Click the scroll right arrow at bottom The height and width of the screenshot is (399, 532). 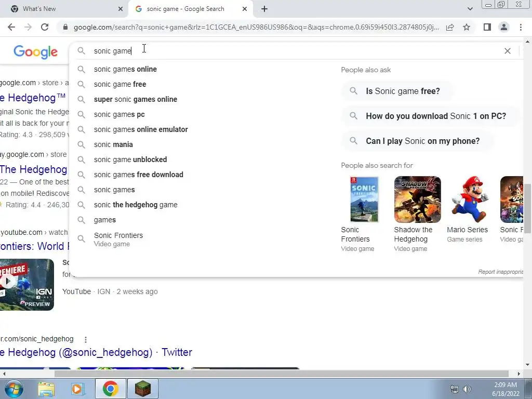coord(519,374)
